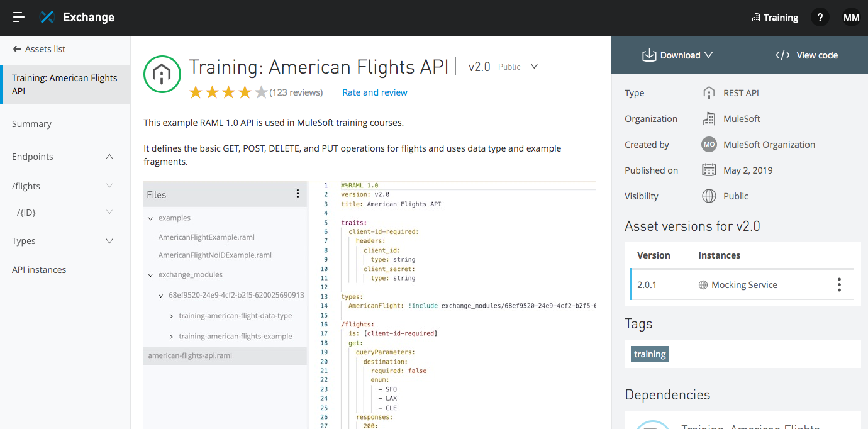
Task: Open the version dropdown next to v2.0 Public
Action: point(535,67)
